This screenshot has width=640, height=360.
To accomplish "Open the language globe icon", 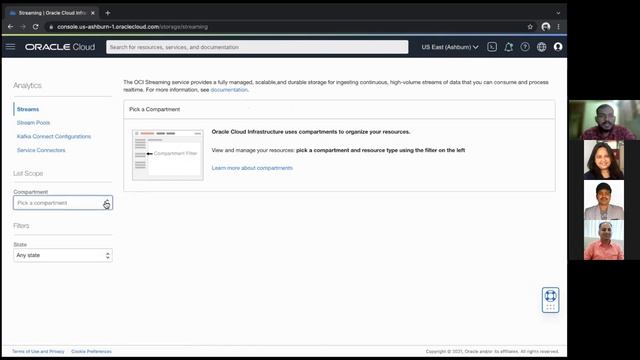I will 542,47.
